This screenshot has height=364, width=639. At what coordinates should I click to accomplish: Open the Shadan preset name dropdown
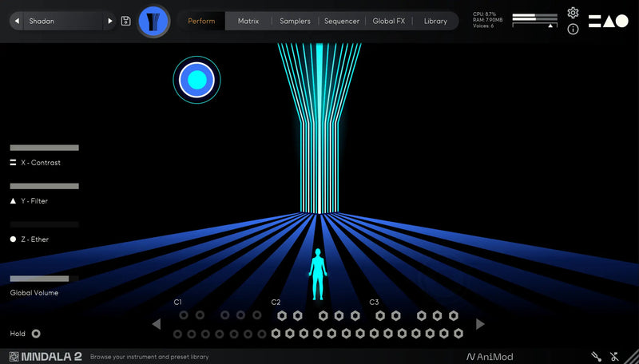point(64,21)
